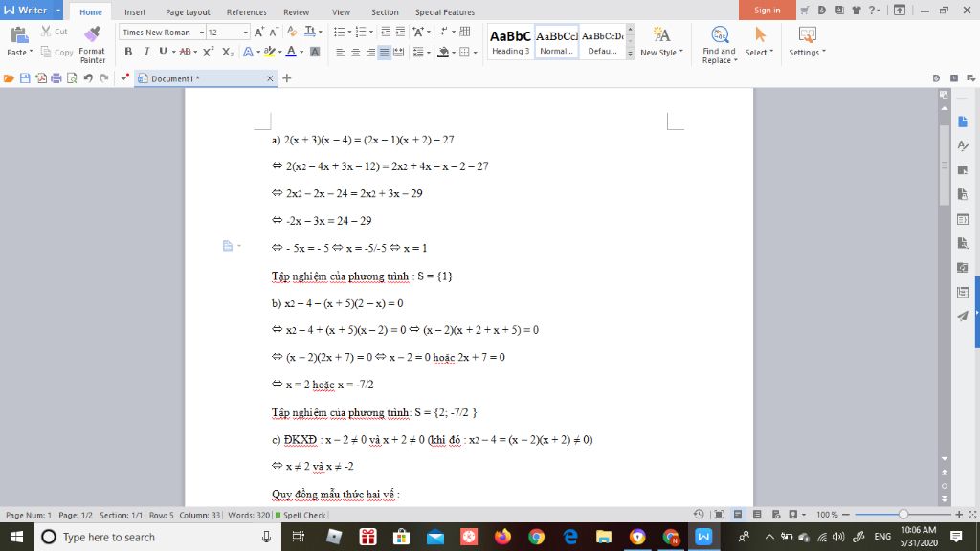Click the Find and Replace icon
The width and height of the screenshot is (980, 551).
[720, 34]
